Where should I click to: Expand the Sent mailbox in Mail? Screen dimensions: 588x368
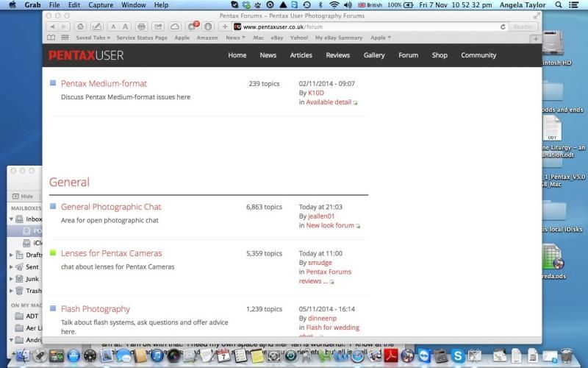[11, 267]
